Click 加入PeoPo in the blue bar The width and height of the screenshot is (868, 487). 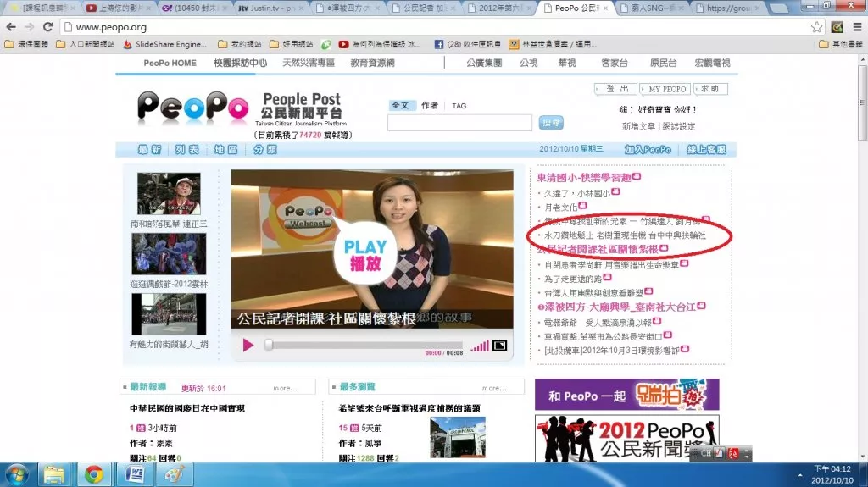coord(648,149)
